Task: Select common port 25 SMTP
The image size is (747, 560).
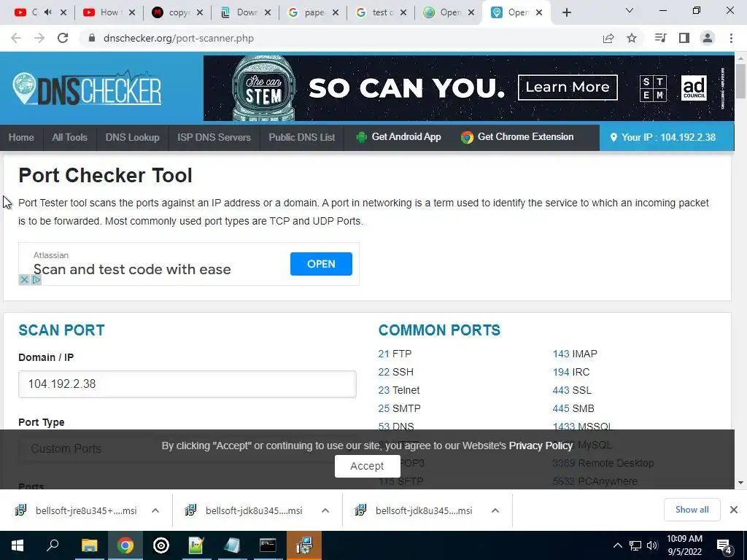Action: point(400,408)
